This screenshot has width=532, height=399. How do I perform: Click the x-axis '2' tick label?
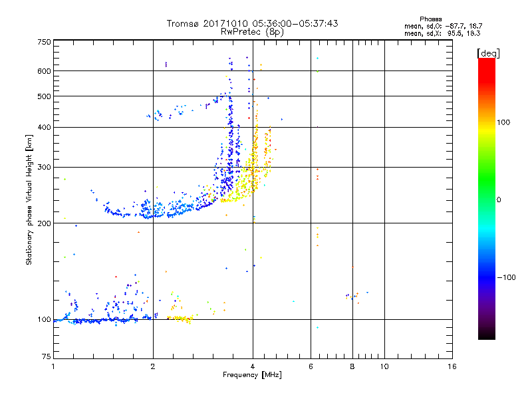tap(153, 366)
